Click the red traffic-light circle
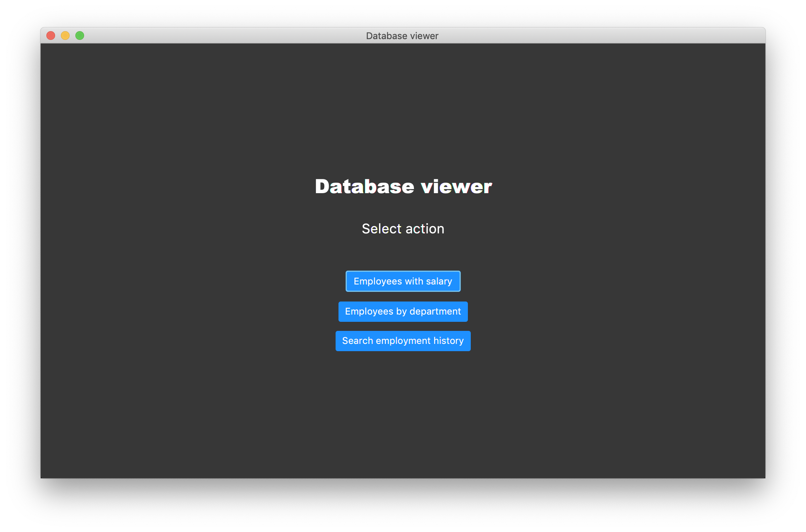 51,36
